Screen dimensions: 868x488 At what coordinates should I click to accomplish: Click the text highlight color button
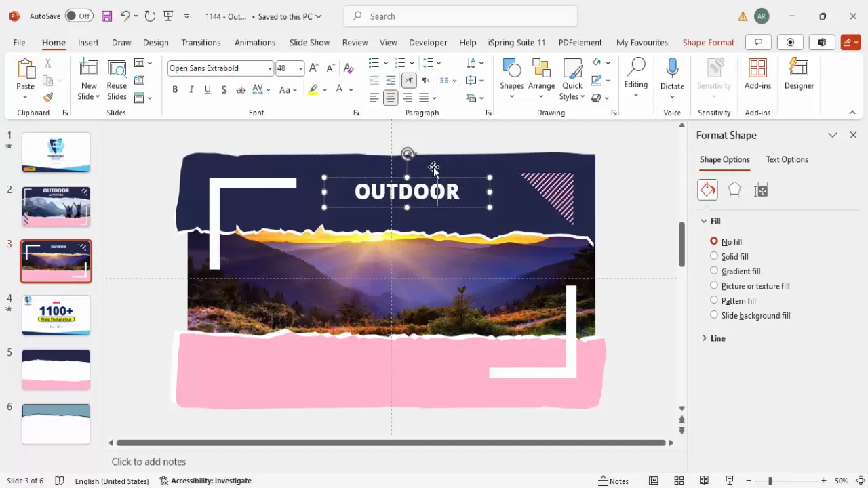pos(313,89)
